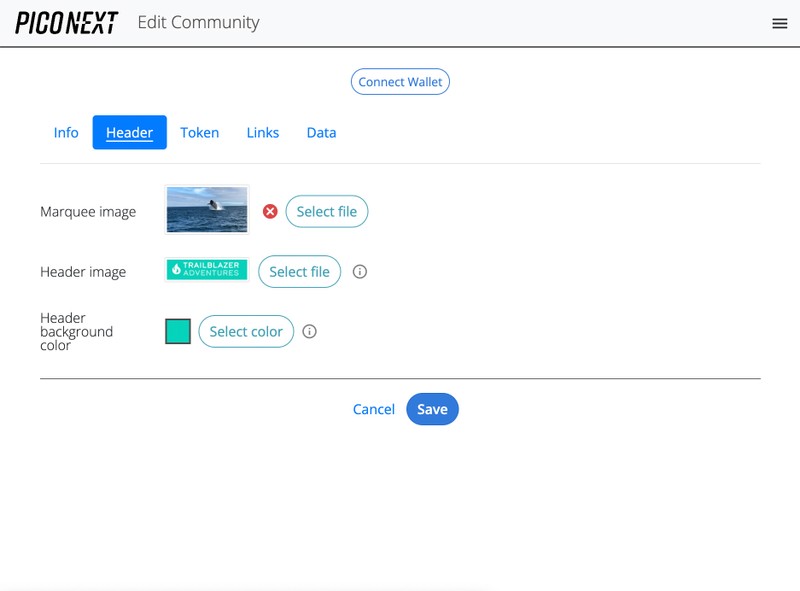The image size is (800, 591).
Task: Click the Marquee image label
Action: point(88,212)
